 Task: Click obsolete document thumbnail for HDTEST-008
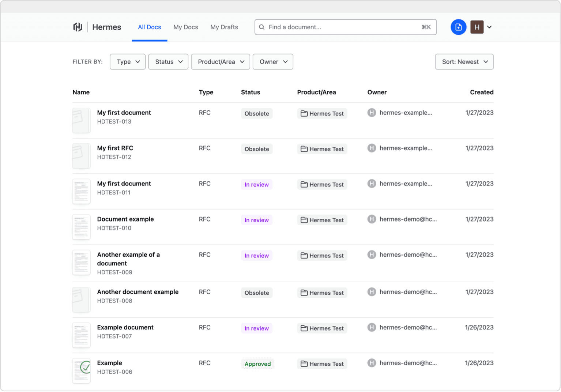81,299
